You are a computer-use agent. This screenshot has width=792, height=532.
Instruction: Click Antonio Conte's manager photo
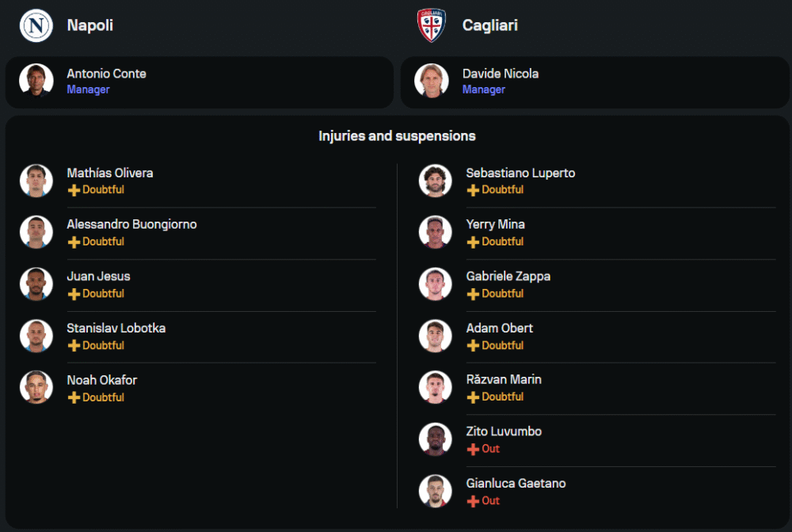click(36, 81)
